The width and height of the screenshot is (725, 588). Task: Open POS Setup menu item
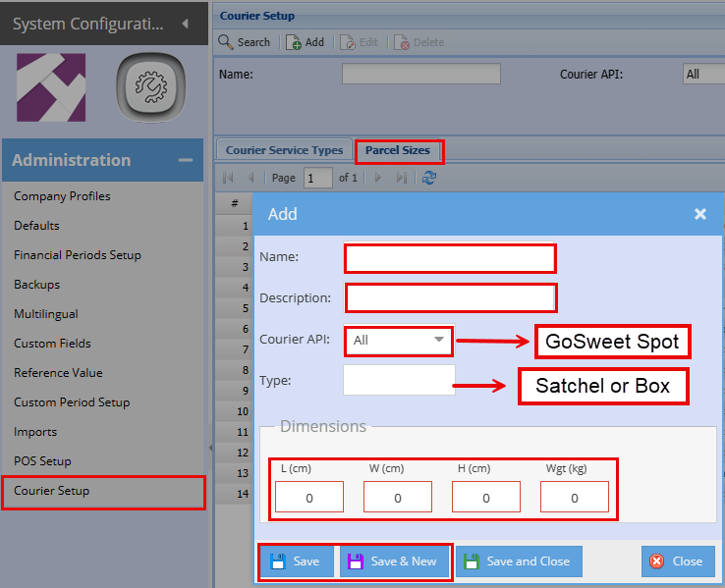tap(42, 461)
